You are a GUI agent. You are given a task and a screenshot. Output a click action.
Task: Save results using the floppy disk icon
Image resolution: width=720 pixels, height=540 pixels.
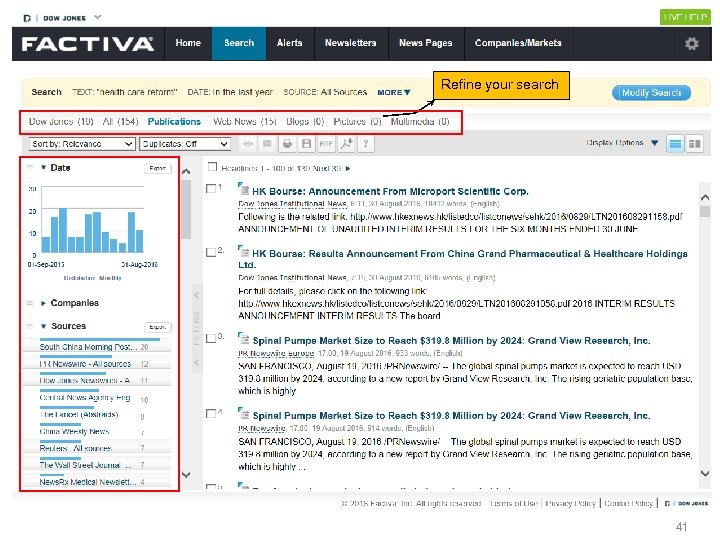click(x=306, y=144)
